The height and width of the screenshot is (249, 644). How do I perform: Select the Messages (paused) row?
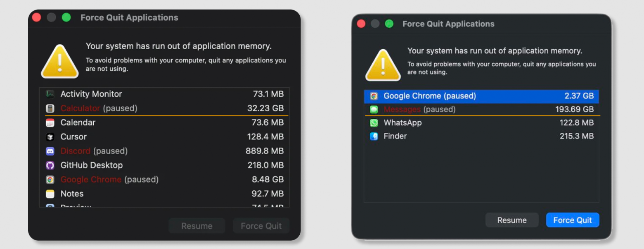click(481, 110)
